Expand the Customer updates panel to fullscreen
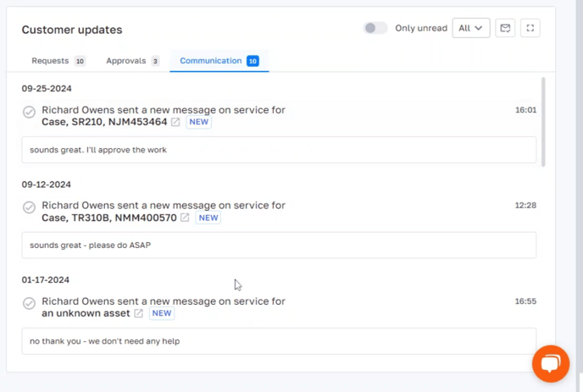 click(530, 28)
